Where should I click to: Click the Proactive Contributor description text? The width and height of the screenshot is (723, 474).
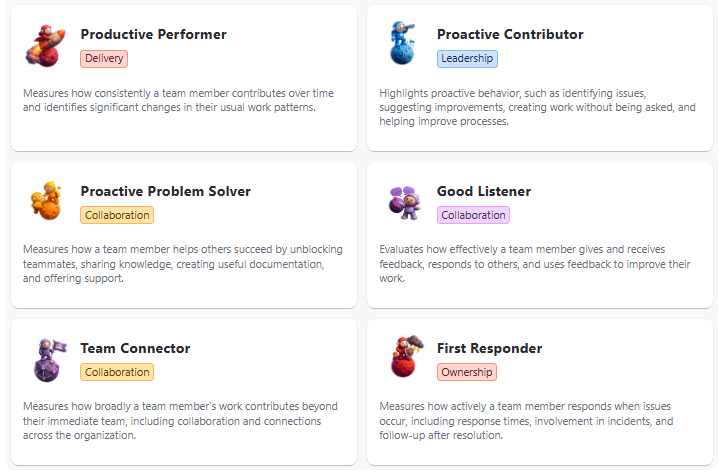click(537, 107)
